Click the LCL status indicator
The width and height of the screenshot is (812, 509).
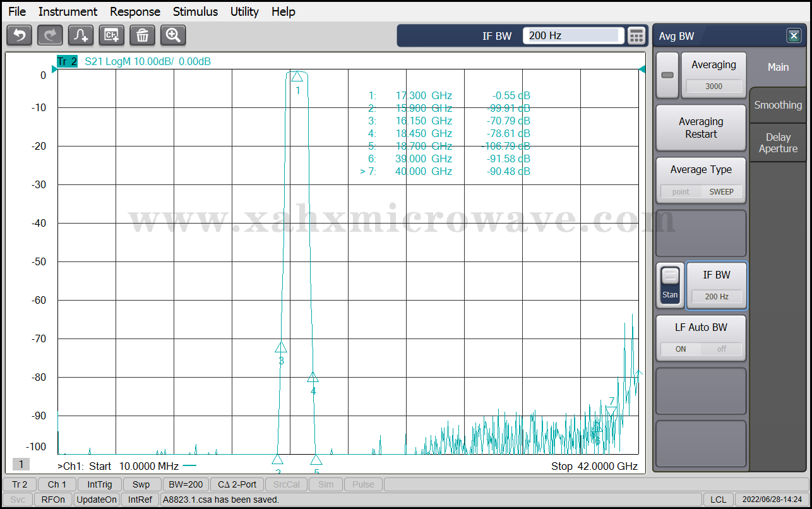click(x=718, y=500)
